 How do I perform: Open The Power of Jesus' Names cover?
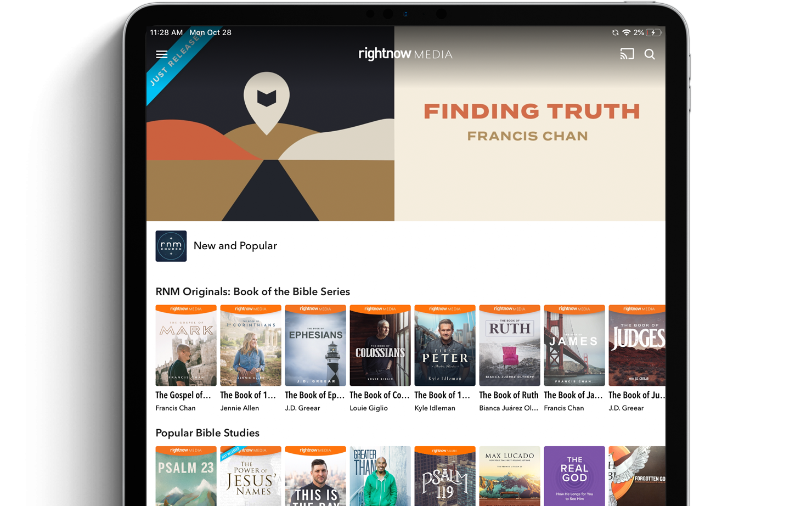pos(251,476)
